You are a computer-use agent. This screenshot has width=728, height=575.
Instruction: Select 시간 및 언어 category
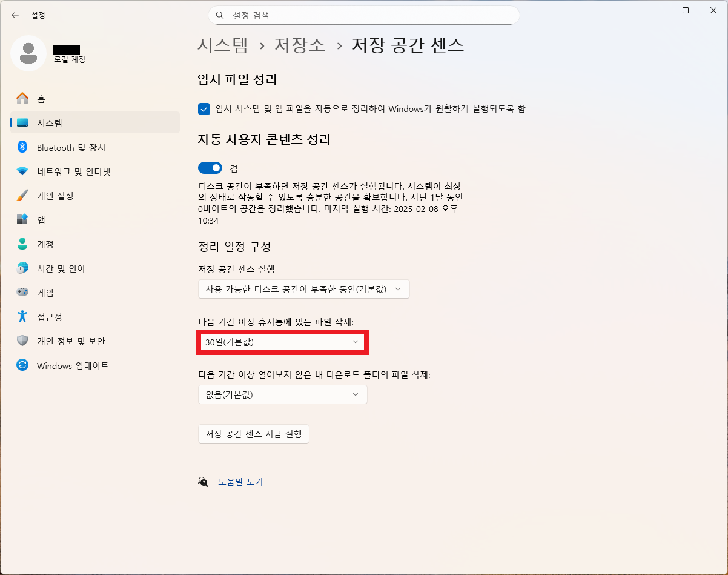[95, 268]
